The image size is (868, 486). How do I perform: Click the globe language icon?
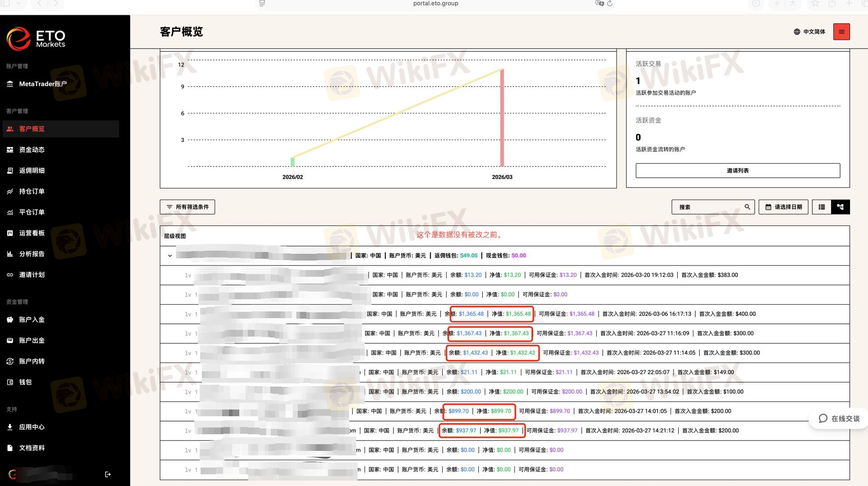[796, 32]
